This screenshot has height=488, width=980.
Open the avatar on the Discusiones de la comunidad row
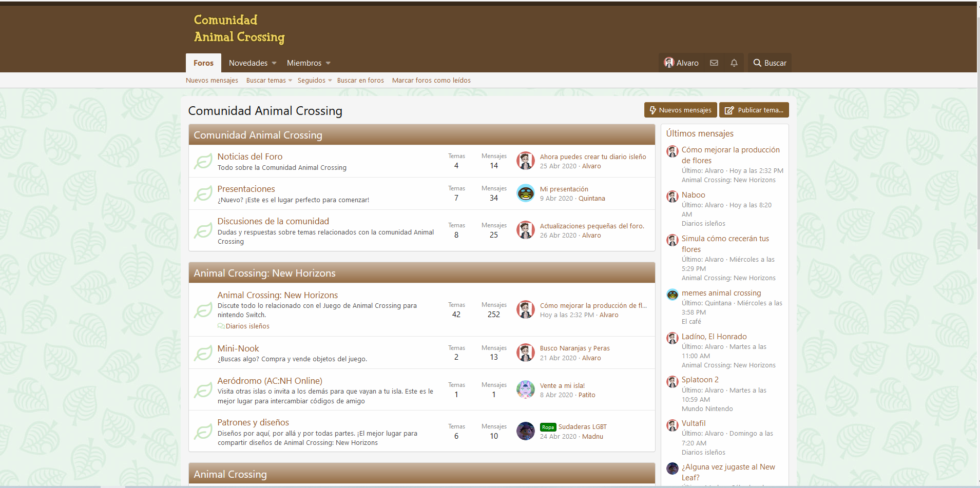pyautogui.click(x=525, y=230)
